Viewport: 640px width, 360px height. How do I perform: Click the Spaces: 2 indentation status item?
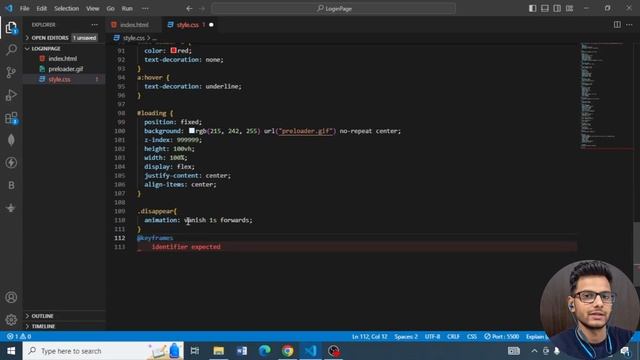click(406, 337)
